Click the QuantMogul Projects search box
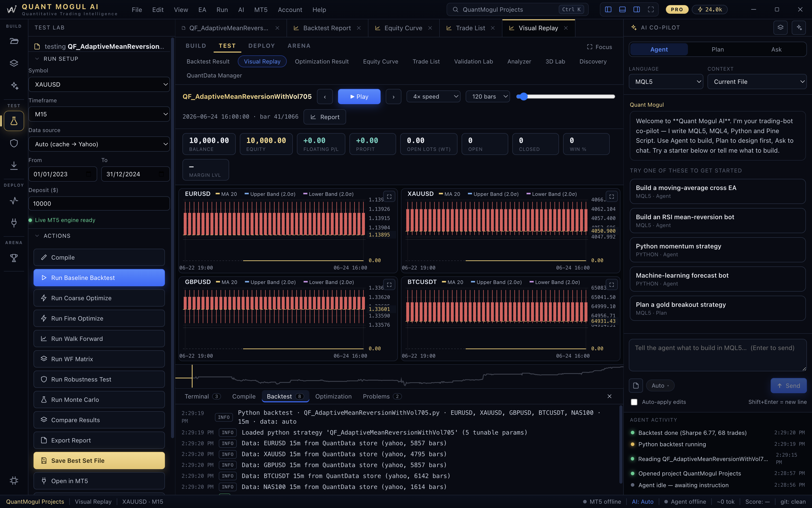Screen dimensions: 812x508 [517, 9]
